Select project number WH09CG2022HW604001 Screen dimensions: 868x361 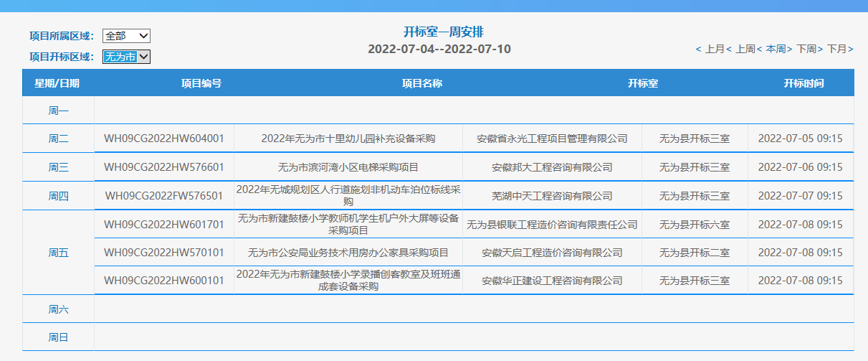[164, 139]
